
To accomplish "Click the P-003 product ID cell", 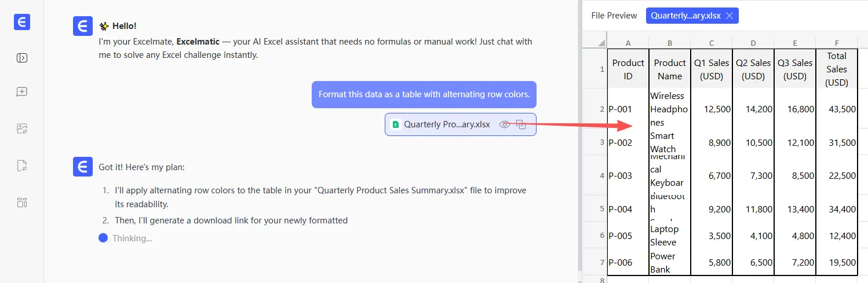I will (x=628, y=175).
